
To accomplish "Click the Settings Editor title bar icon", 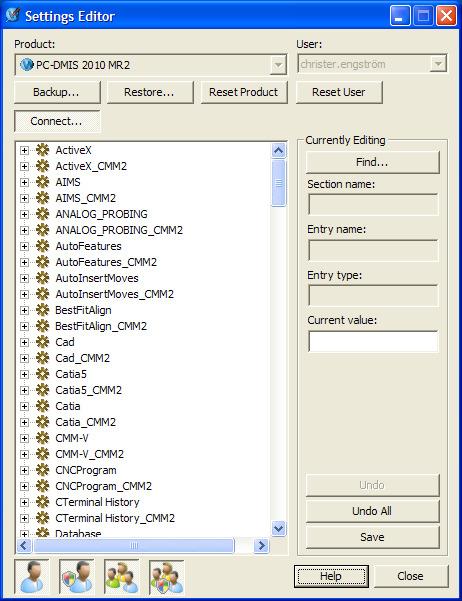I will click(13, 15).
